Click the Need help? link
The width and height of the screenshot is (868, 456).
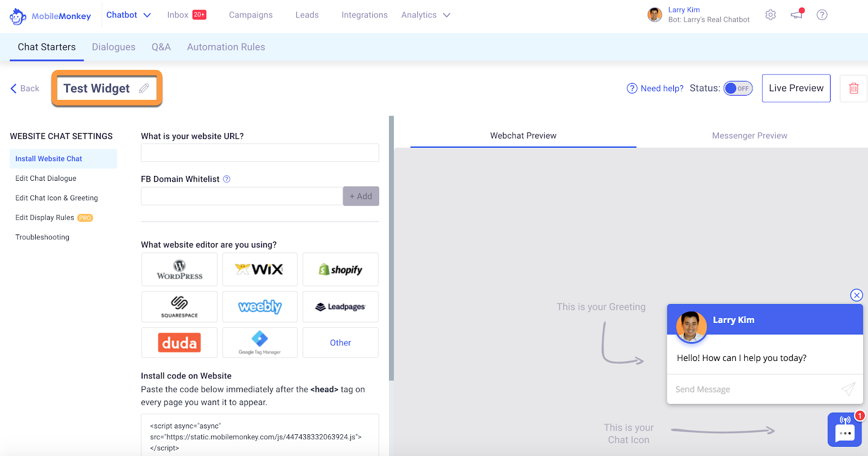coord(655,88)
